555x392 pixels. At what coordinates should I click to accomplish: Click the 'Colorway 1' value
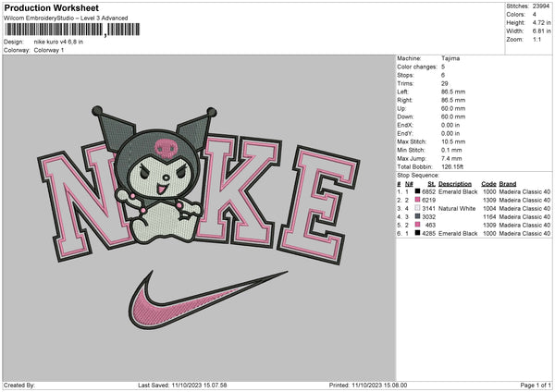point(49,50)
